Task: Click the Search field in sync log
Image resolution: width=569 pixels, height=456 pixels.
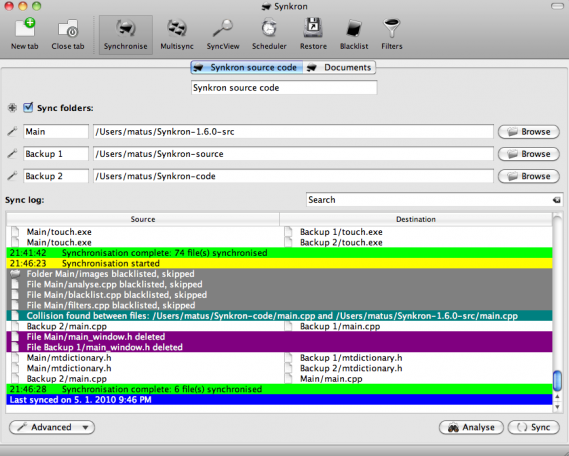Action: pyautogui.click(x=429, y=200)
